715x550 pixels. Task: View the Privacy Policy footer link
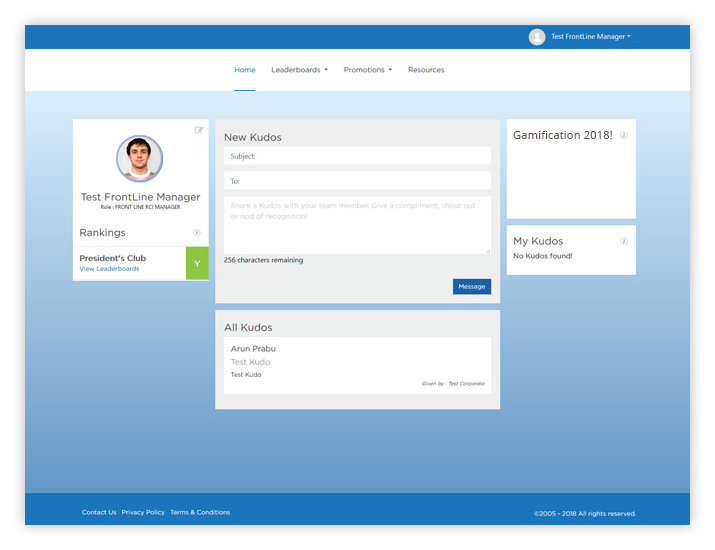click(143, 512)
